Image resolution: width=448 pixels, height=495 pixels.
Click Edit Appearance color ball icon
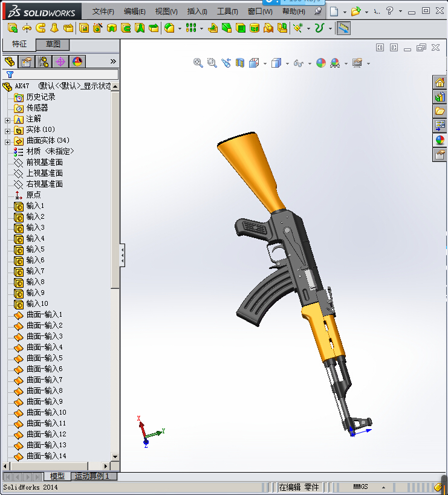[x=321, y=63]
